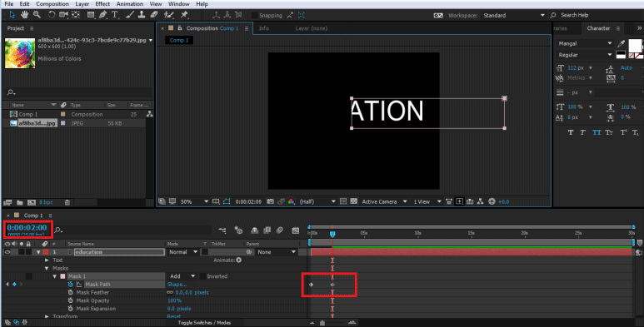The width and height of the screenshot is (644, 327).
Task: Click new folder icon in Project panel
Action: [x=19, y=202]
